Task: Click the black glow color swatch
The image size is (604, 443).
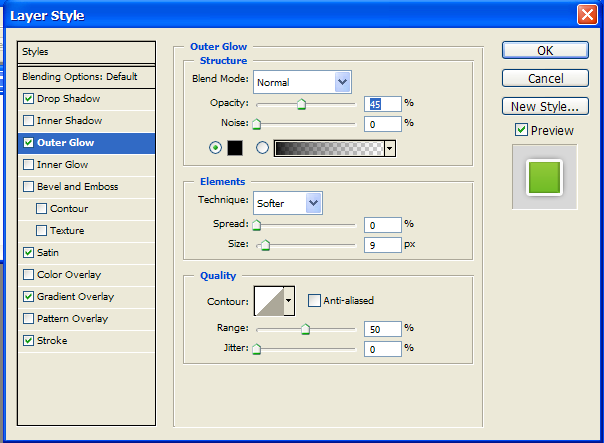Action: (x=236, y=148)
